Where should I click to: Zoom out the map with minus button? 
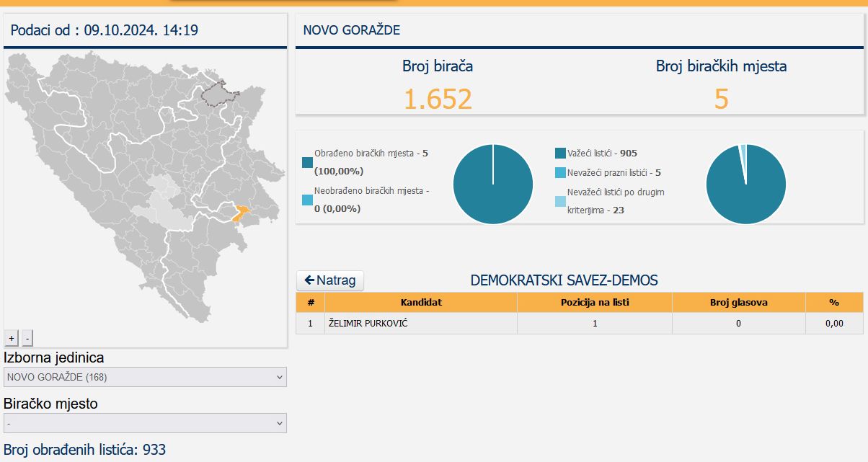click(27, 337)
